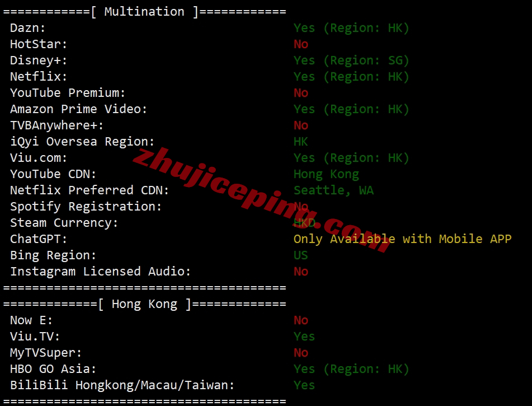Select the HBO GO Asia result
The width and height of the screenshot is (532, 406).
tap(351, 369)
